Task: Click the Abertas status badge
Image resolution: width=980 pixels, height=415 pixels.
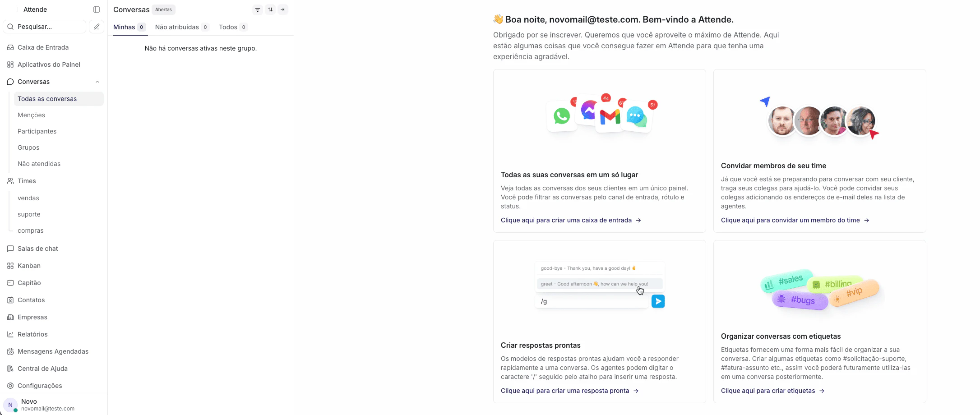Action: pos(163,9)
